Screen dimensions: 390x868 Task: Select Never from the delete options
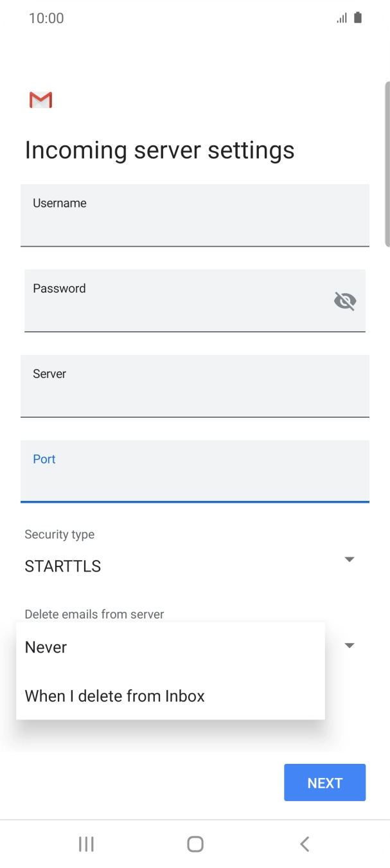[46, 647]
